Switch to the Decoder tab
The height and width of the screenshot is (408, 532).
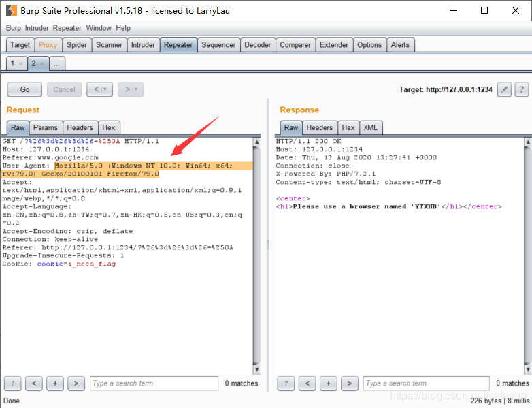point(258,45)
